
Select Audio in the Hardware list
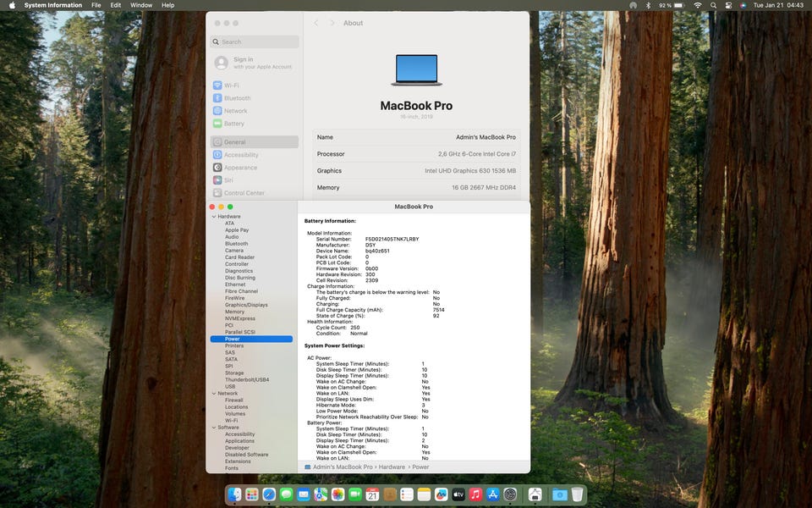click(232, 237)
